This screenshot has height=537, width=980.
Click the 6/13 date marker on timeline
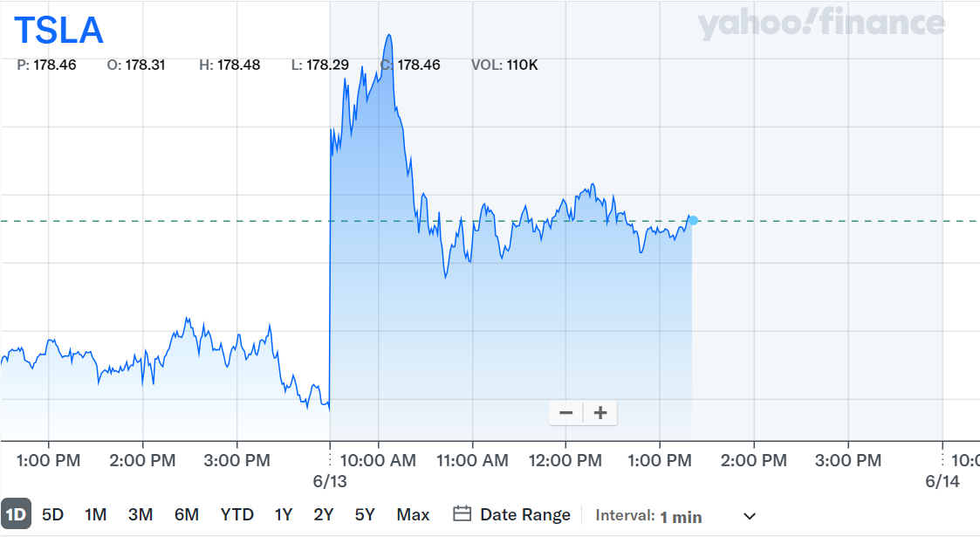pos(330,481)
